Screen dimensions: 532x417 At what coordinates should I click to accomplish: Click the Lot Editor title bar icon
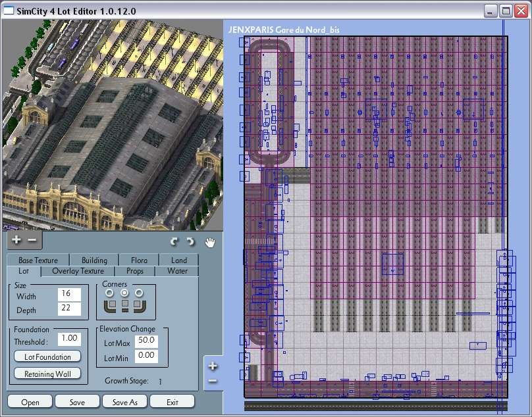coord(8,11)
